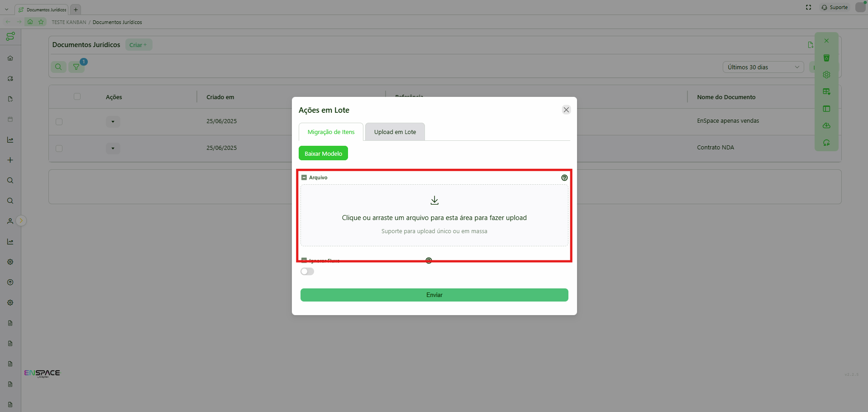Viewport: 868px width, 412px height.
Task: Click the favorite star icon in breadcrumb
Action: point(41,22)
